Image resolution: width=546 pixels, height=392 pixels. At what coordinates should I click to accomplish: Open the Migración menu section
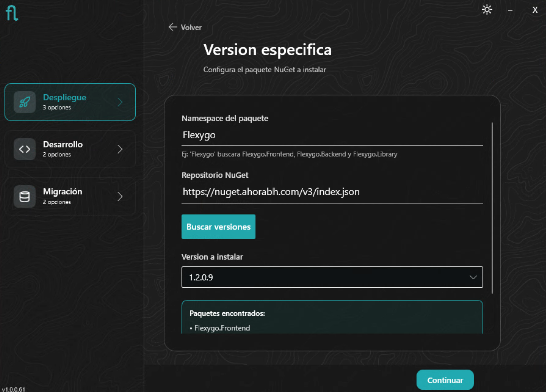(x=70, y=197)
